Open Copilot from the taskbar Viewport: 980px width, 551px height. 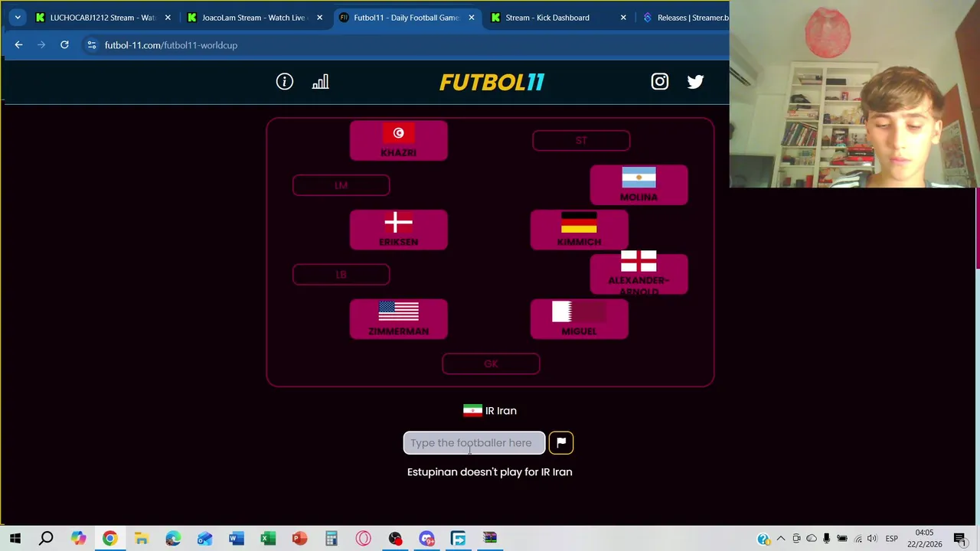click(78, 538)
